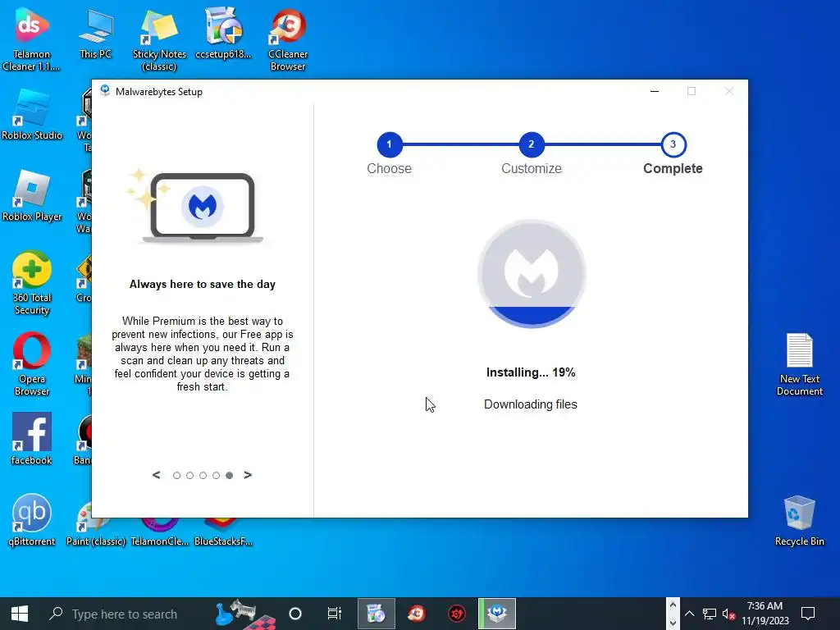This screenshot has width=840, height=630.
Task: Click the Malwarebytes Setup taskbar icon
Action: point(496,614)
